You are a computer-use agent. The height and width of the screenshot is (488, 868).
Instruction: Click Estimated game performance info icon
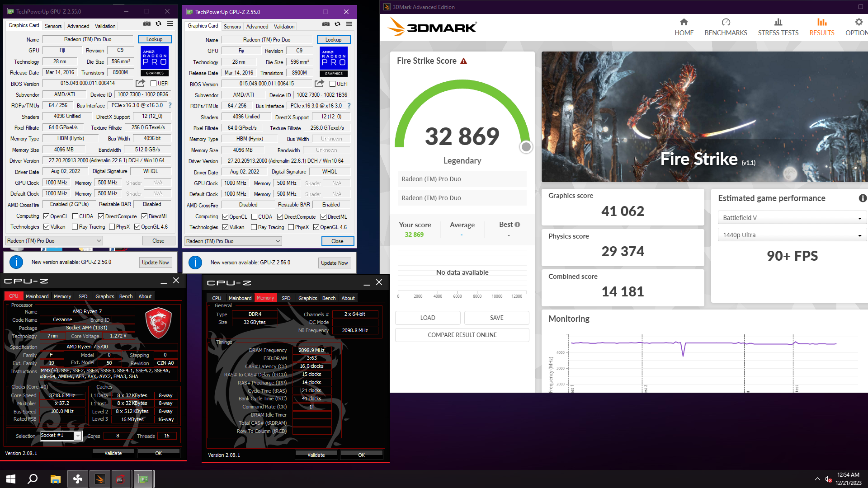coord(863,198)
